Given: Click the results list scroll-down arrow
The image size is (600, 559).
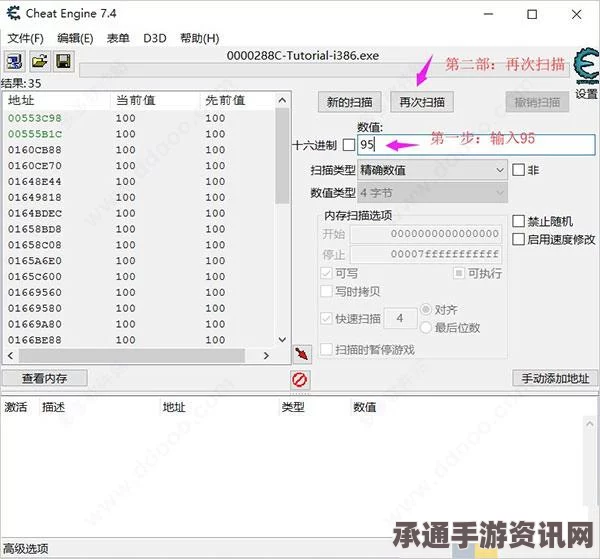Looking at the screenshot, I should (x=282, y=340).
